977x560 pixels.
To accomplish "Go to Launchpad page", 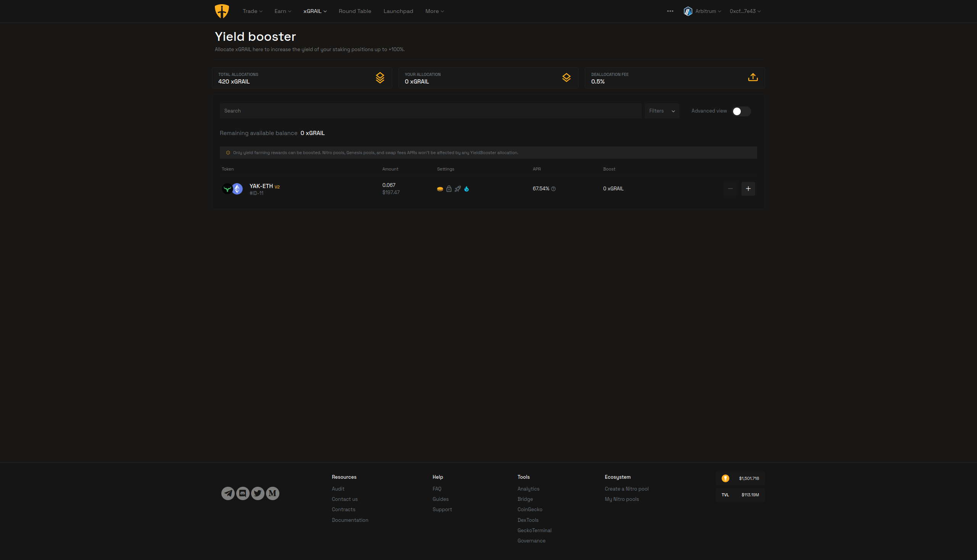I will click(398, 11).
